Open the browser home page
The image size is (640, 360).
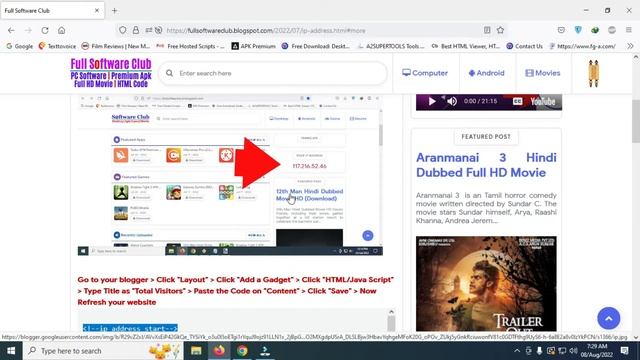click(62, 30)
